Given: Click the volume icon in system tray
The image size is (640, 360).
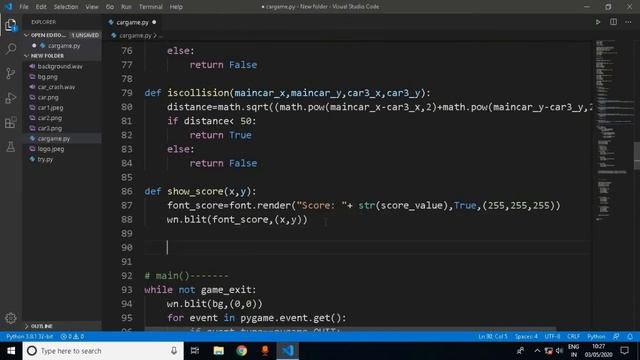Looking at the screenshot, I should (559, 351).
